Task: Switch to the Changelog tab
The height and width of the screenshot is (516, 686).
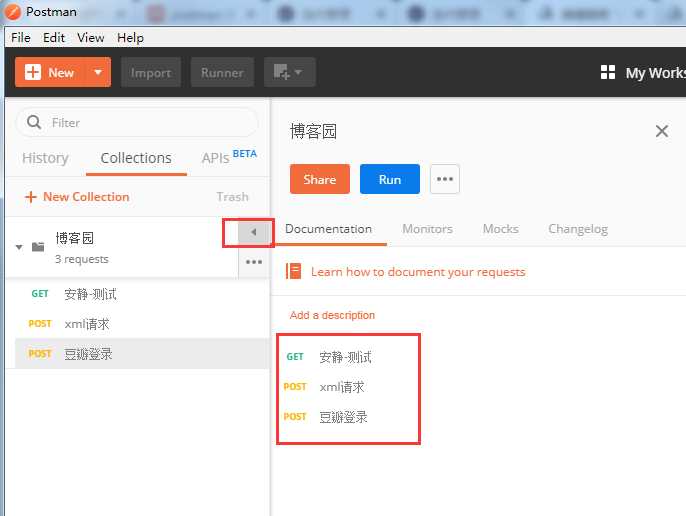Action: tap(578, 229)
